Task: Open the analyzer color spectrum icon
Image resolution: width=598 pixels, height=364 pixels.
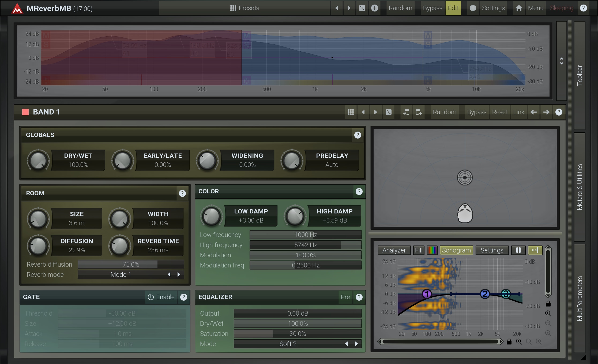Action: [x=432, y=250]
